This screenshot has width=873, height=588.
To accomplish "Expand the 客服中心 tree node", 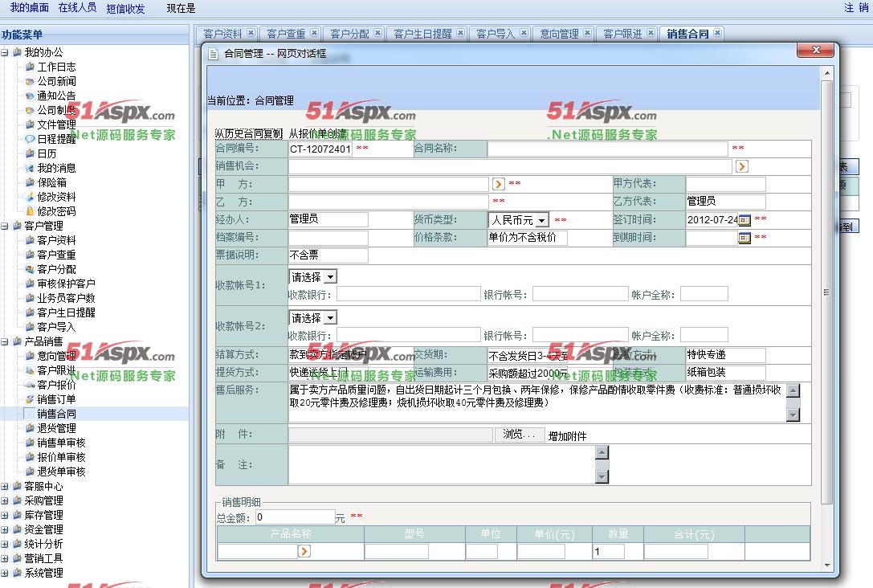I will click(x=5, y=487).
